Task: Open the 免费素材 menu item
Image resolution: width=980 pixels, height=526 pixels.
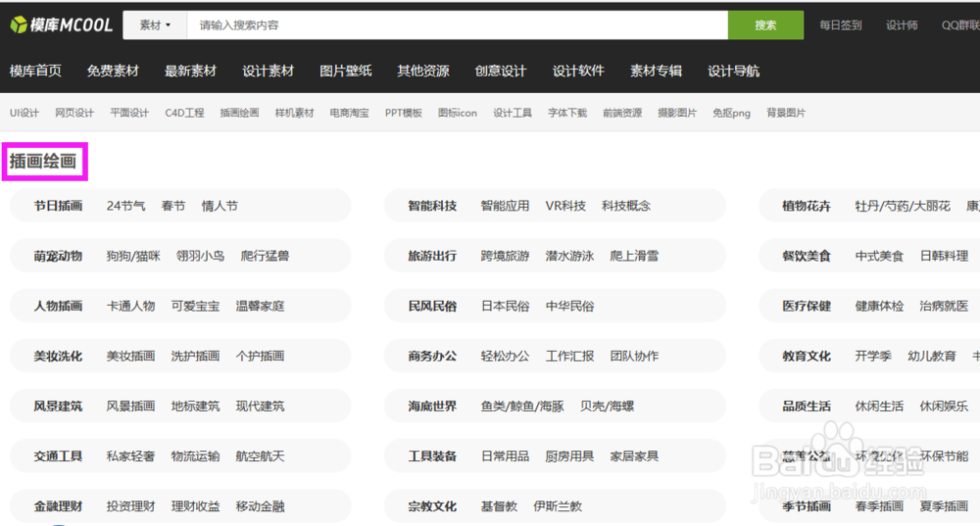Action: click(113, 71)
